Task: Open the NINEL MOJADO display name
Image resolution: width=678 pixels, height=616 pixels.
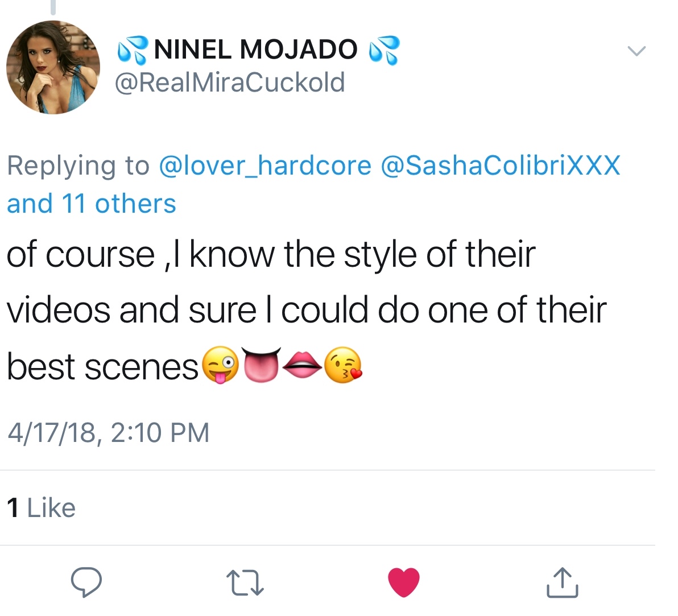Action: [x=255, y=49]
